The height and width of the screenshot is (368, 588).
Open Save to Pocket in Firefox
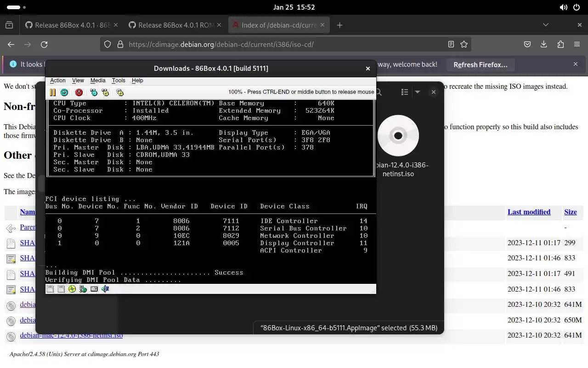coord(527,45)
